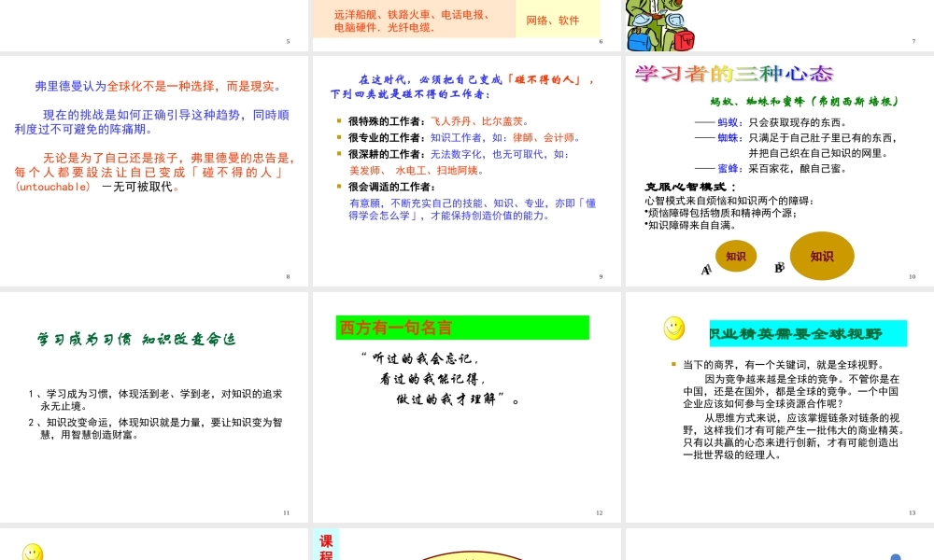Click the heading 克服心智模式
Image resolution: width=934 pixels, height=560 pixels.
click(x=691, y=187)
